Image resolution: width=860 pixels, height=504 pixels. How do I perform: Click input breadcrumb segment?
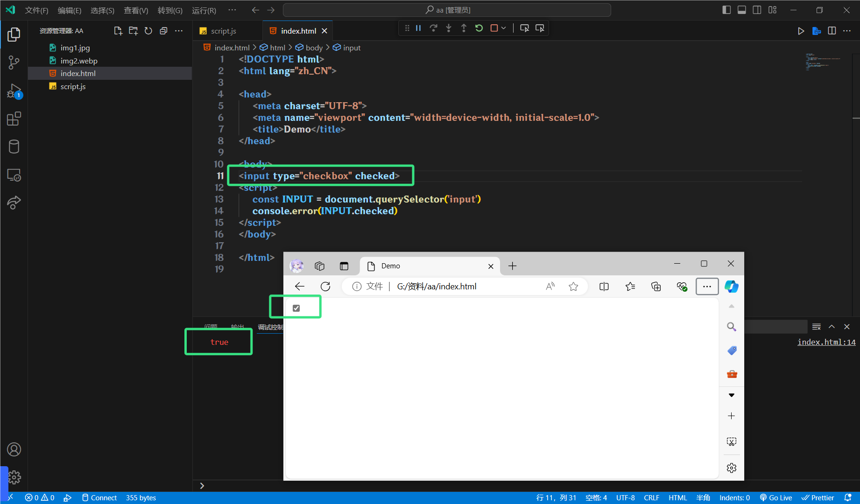tap(347, 48)
